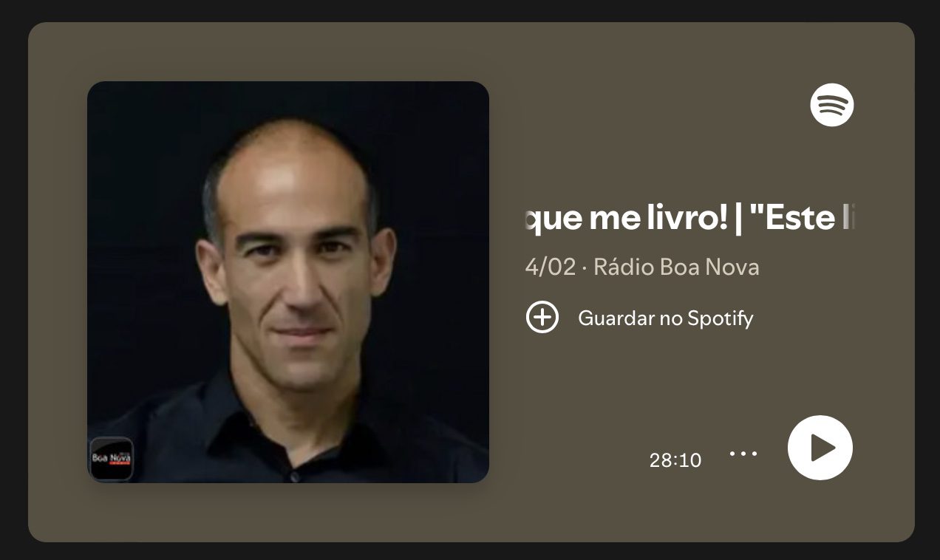Open the episode cover art thumbnail

coord(288,282)
